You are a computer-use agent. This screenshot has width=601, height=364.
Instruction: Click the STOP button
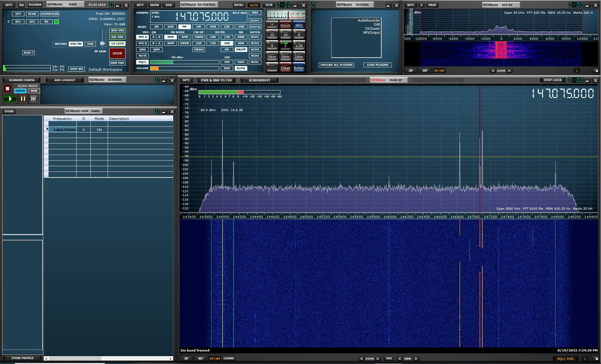117,54
